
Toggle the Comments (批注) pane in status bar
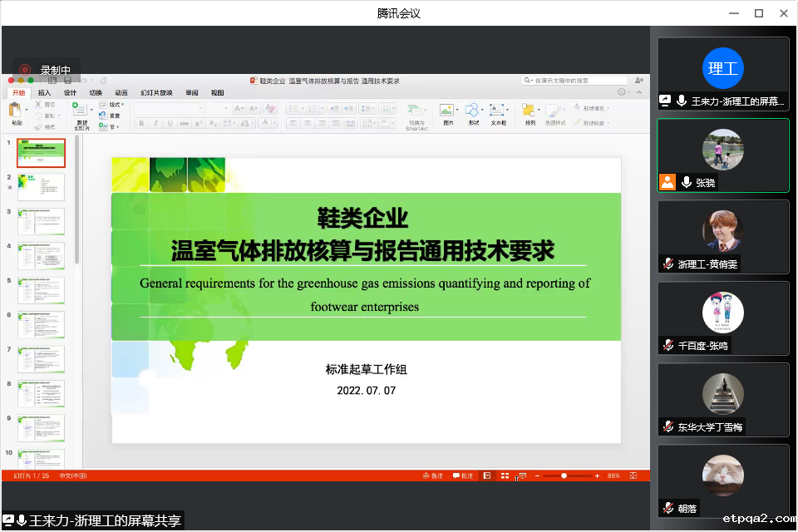coord(463,475)
